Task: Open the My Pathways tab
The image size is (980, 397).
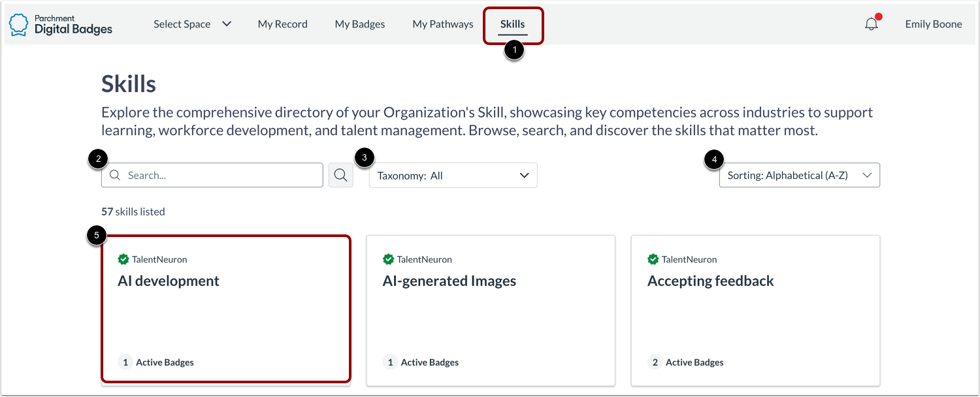Action: coord(443,24)
